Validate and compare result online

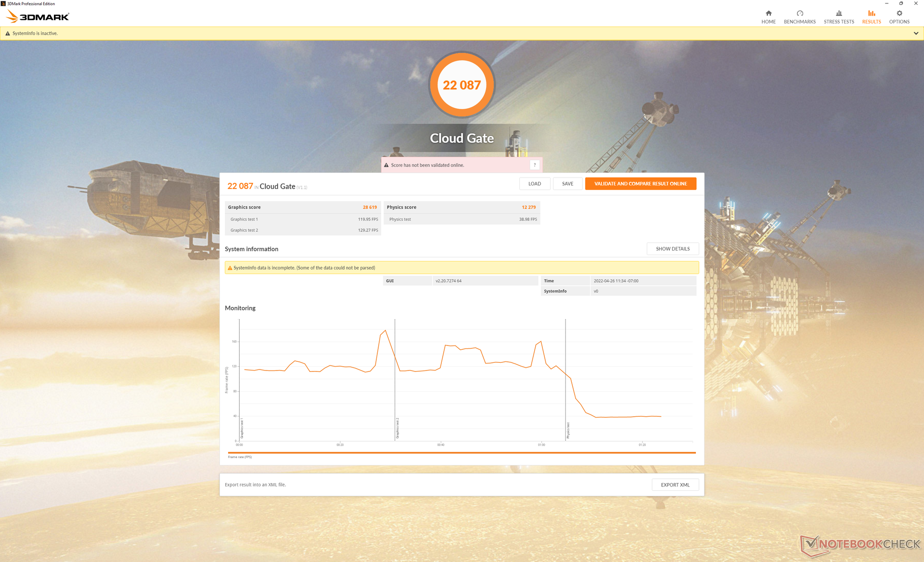pos(640,184)
